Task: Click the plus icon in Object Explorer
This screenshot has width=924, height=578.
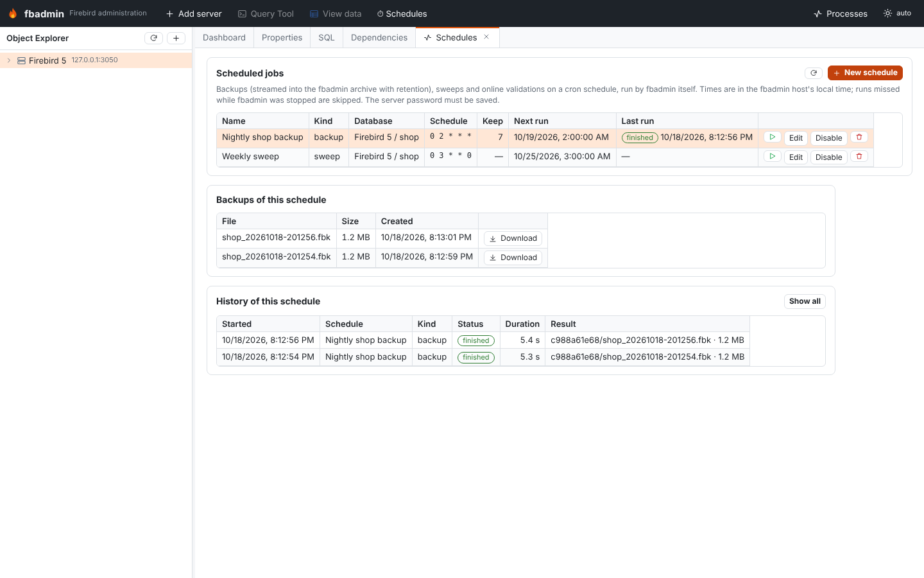Action: tap(176, 38)
